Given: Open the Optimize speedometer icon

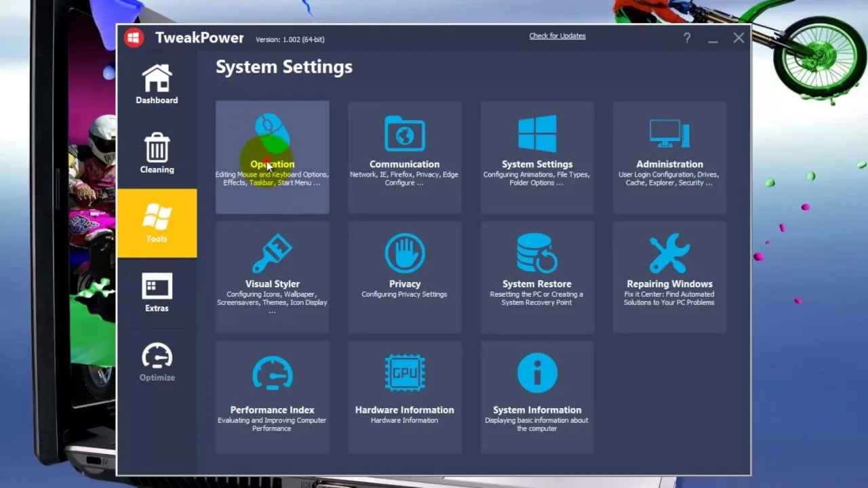Looking at the screenshot, I should coord(157,356).
